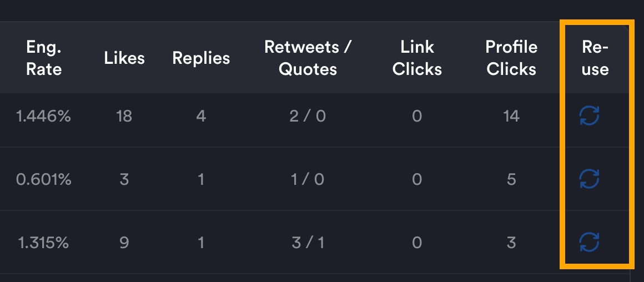The height and width of the screenshot is (282, 644).
Task: Click the 3 / 1 retweets value
Action: [x=308, y=243]
